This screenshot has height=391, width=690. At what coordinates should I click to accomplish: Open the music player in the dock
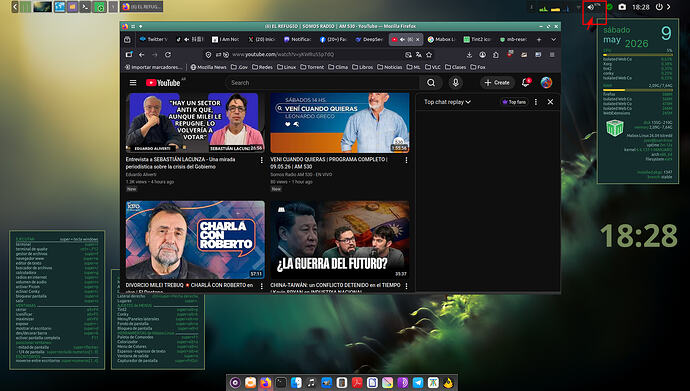(311, 383)
